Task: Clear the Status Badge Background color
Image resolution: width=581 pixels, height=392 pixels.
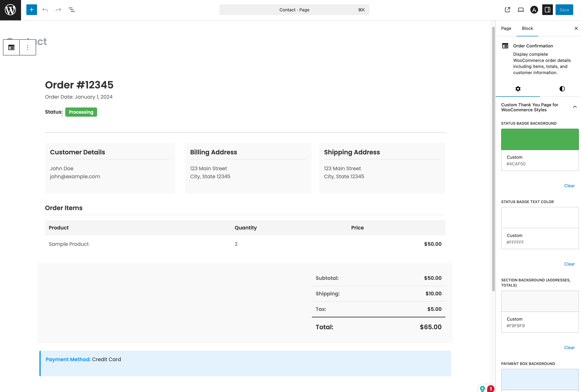Action: click(570, 186)
